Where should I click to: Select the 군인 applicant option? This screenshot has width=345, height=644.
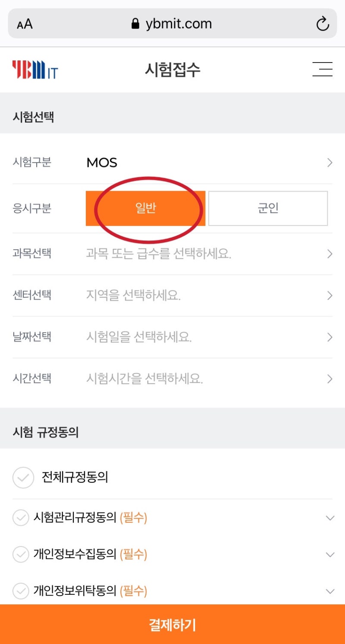[268, 208]
